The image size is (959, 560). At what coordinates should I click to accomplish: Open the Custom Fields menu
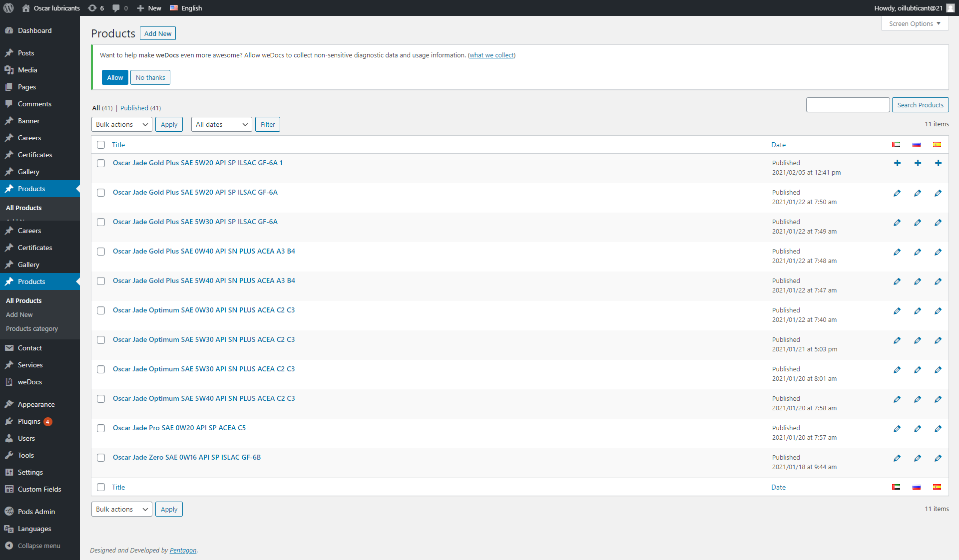40,489
